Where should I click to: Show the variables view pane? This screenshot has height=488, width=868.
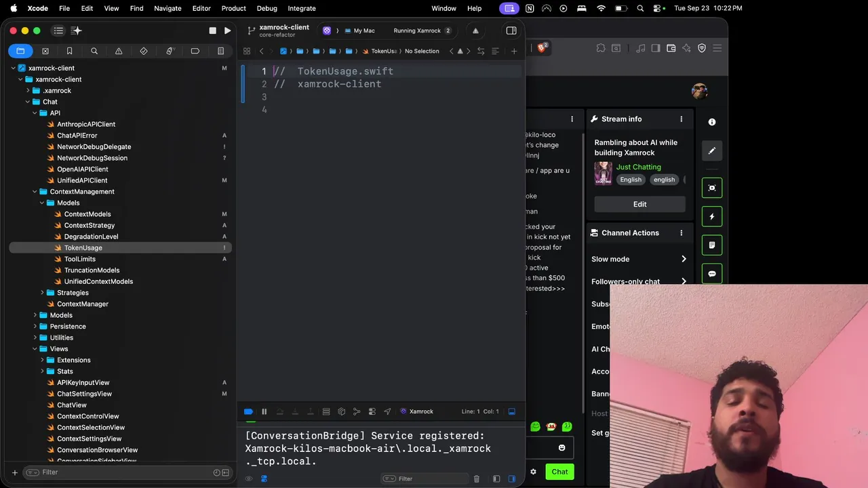496,479
